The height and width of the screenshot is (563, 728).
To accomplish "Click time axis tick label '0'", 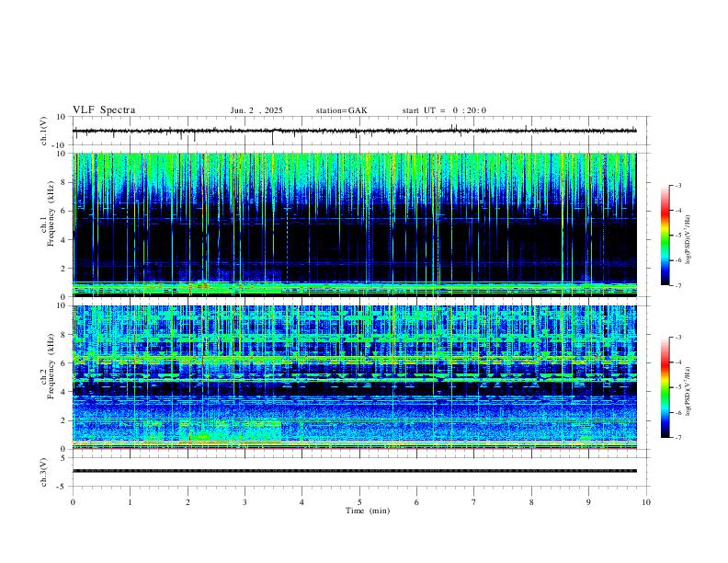I will click(x=73, y=502).
